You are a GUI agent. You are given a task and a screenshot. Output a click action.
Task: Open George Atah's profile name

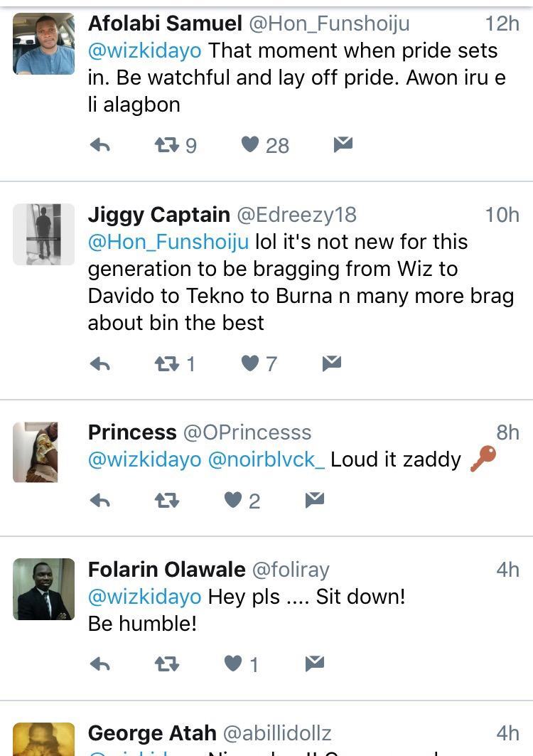click(x=152, y=733)
